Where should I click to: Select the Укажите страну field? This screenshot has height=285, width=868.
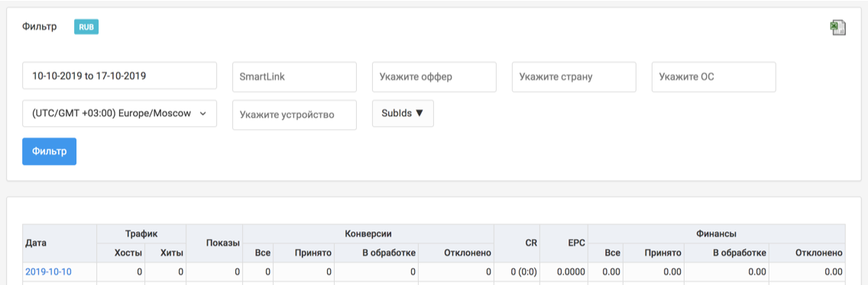click(x=574, y=77)
